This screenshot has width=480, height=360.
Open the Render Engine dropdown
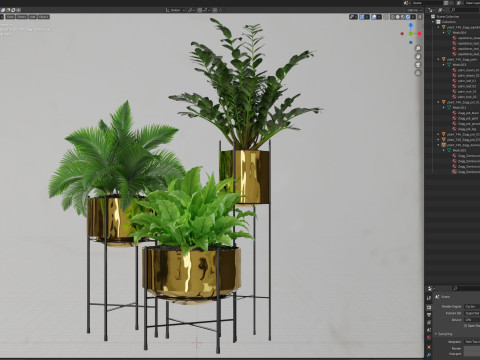coord(472,306)
